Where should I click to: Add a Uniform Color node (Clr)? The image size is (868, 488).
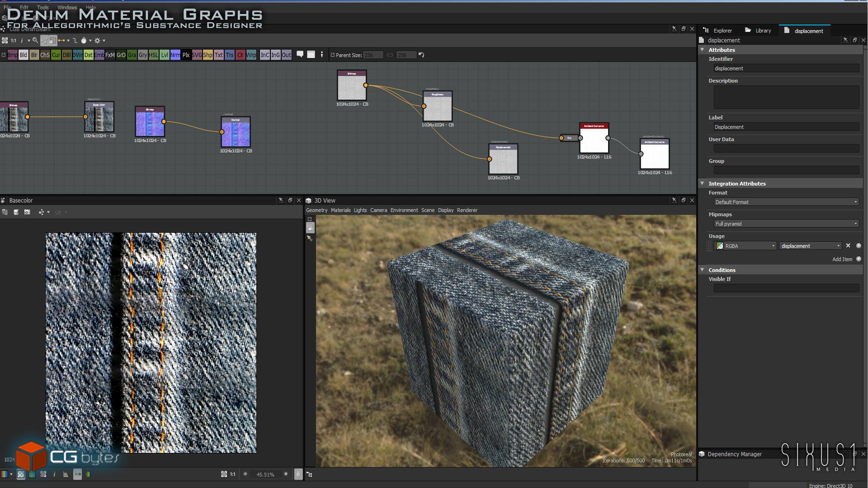click(x=241, y=55)
